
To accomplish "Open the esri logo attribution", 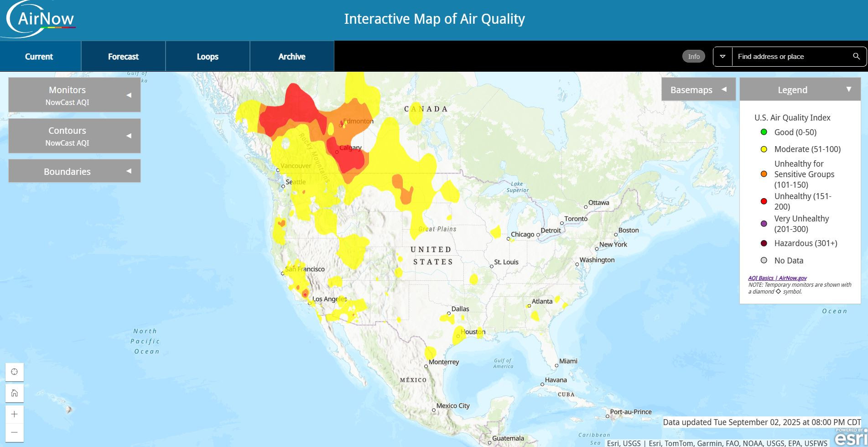I will 851,437.
